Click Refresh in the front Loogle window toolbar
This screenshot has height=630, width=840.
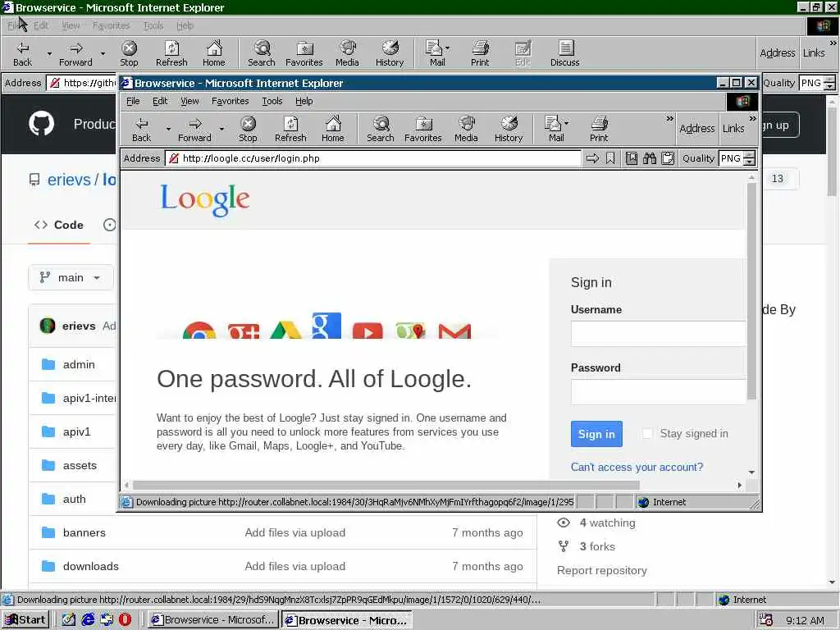[x=290, y=129]
